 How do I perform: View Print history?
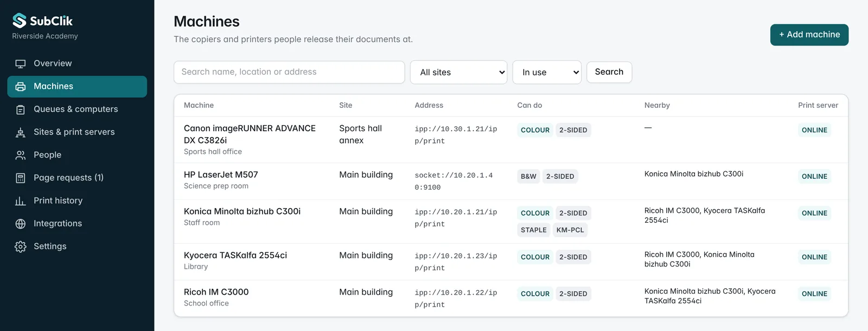pyautogui.click(x=77, y=201)
